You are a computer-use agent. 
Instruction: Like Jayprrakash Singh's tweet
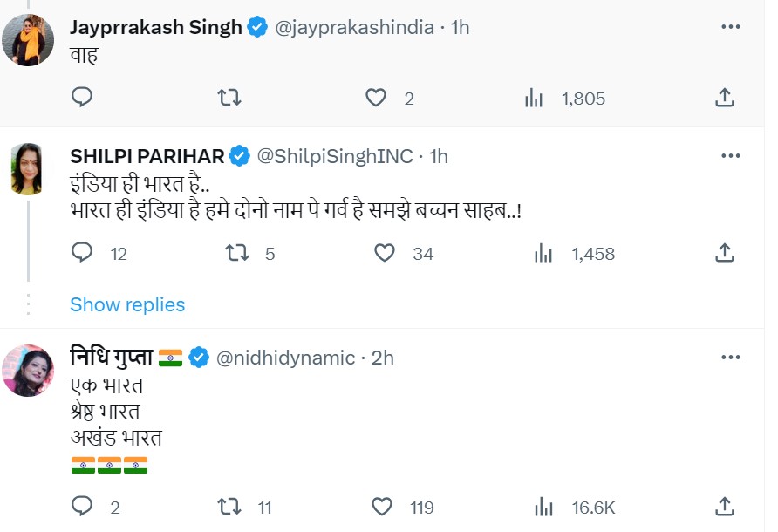tap(376, 98)
